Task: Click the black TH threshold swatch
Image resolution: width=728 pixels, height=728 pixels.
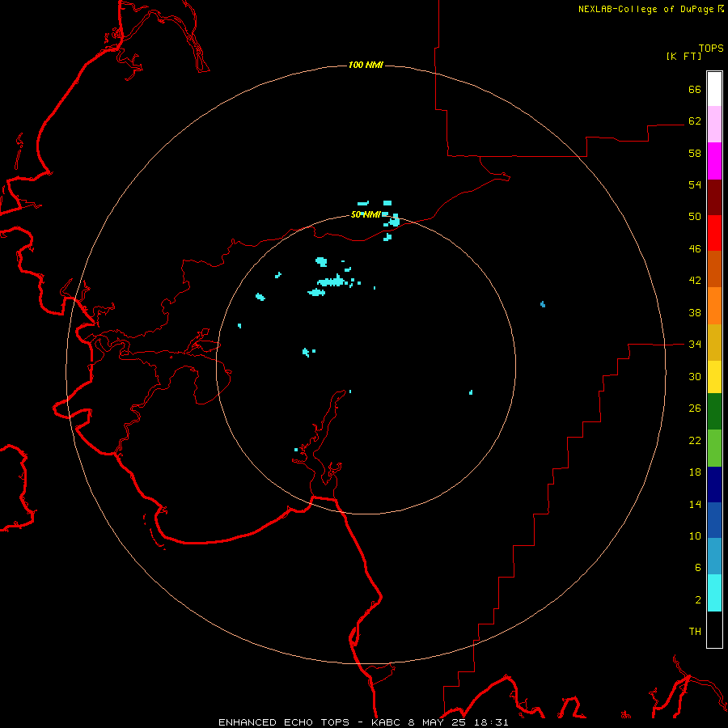Action: (714, 629)
